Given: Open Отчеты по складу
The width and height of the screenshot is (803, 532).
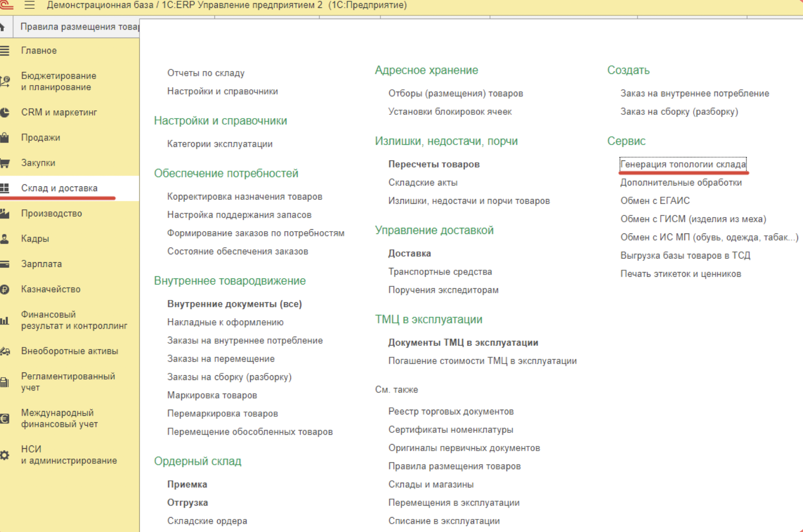Looking at the screenshot, I should point(206,73).
